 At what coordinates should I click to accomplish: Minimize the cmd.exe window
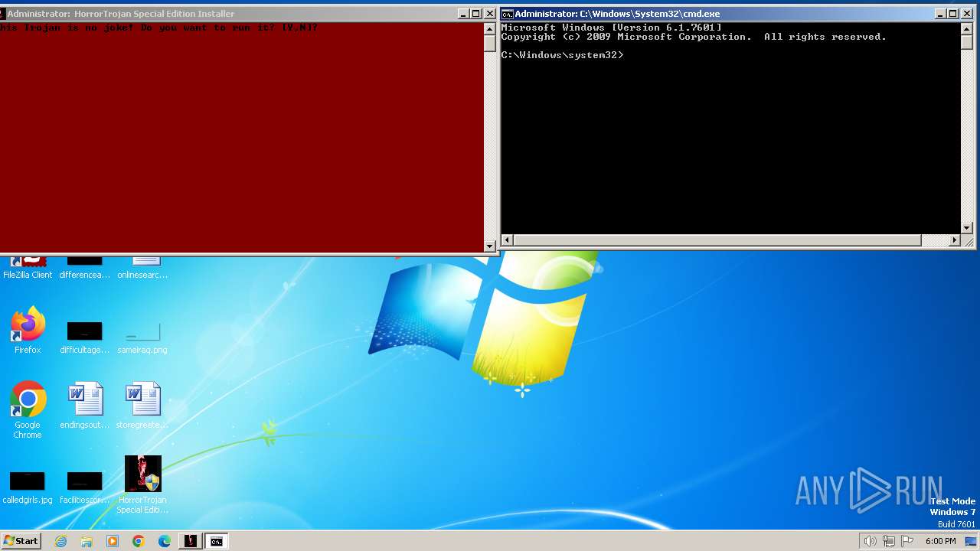coord(941,14)
